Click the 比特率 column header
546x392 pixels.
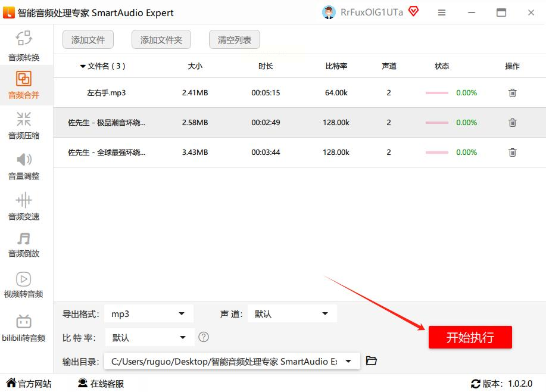click(336, 66)
